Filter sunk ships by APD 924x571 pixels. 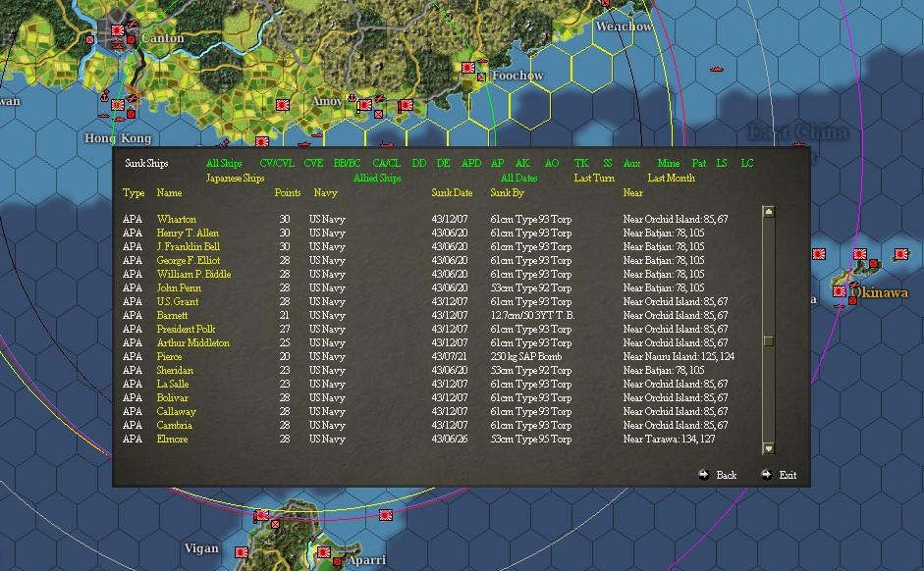(x=471, y=163)
